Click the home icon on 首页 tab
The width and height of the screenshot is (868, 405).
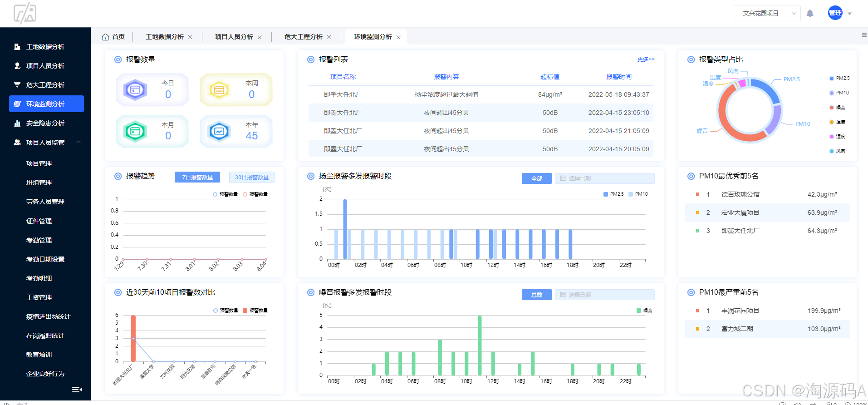point(106,37)
